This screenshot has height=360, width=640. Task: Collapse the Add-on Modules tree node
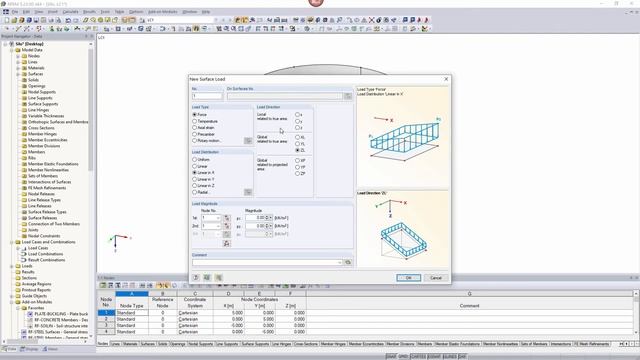click(x=12, y=302)
